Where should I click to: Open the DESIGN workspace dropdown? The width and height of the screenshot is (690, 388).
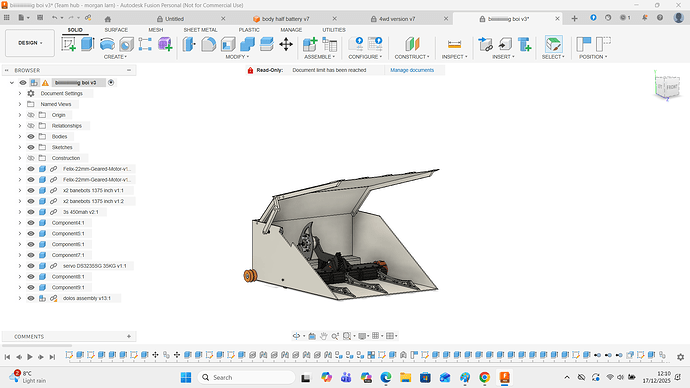tap(30, 43)
